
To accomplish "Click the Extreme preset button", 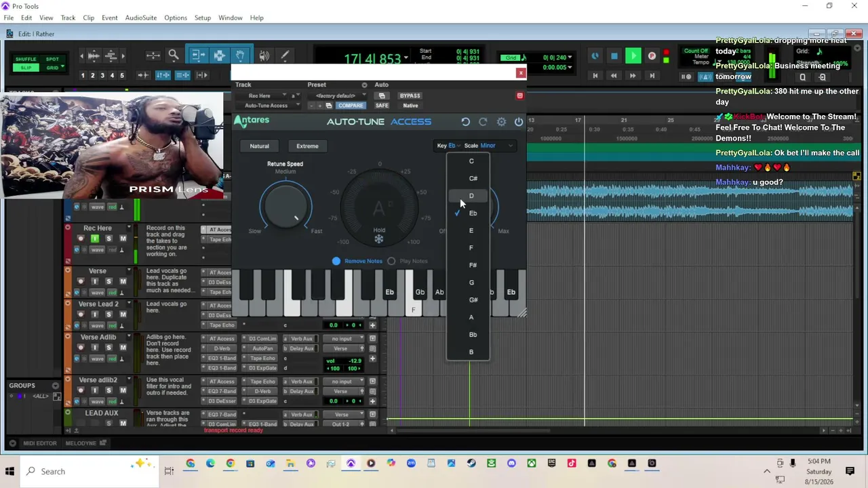I will 307,146.
